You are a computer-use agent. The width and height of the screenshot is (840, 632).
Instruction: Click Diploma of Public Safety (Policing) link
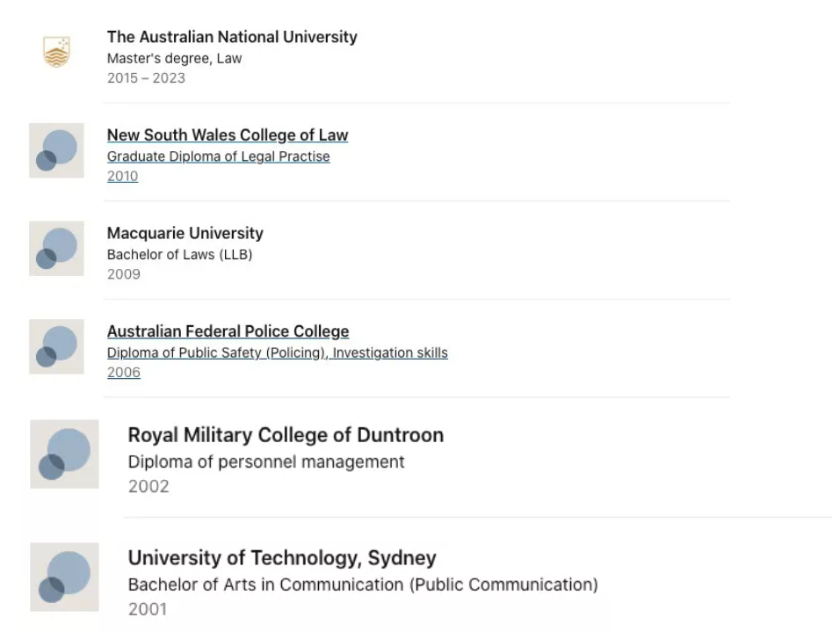click(216, 352)
